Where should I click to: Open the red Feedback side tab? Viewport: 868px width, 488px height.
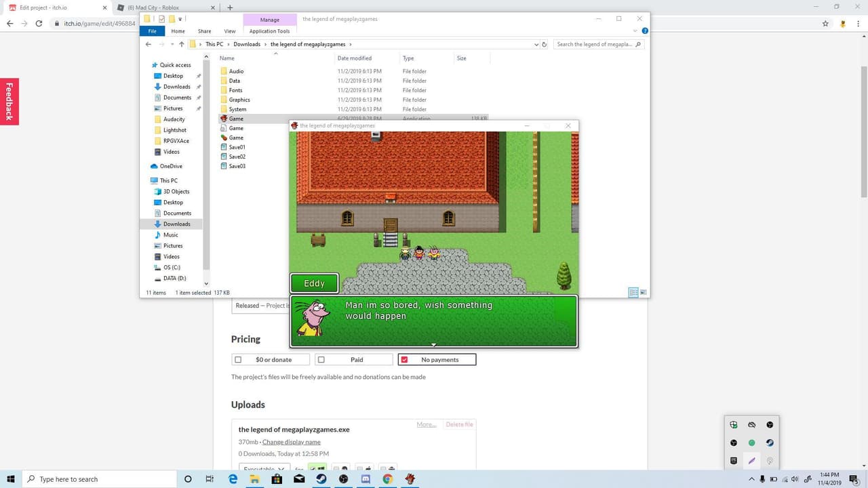[9, 102]
